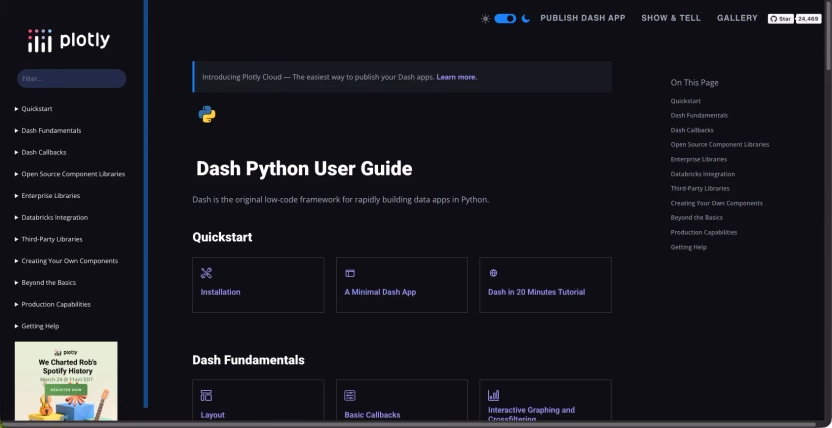832x428 pixels.
Task: Click the globe icon on the tutorial card
Action: [x=493, y=273]
